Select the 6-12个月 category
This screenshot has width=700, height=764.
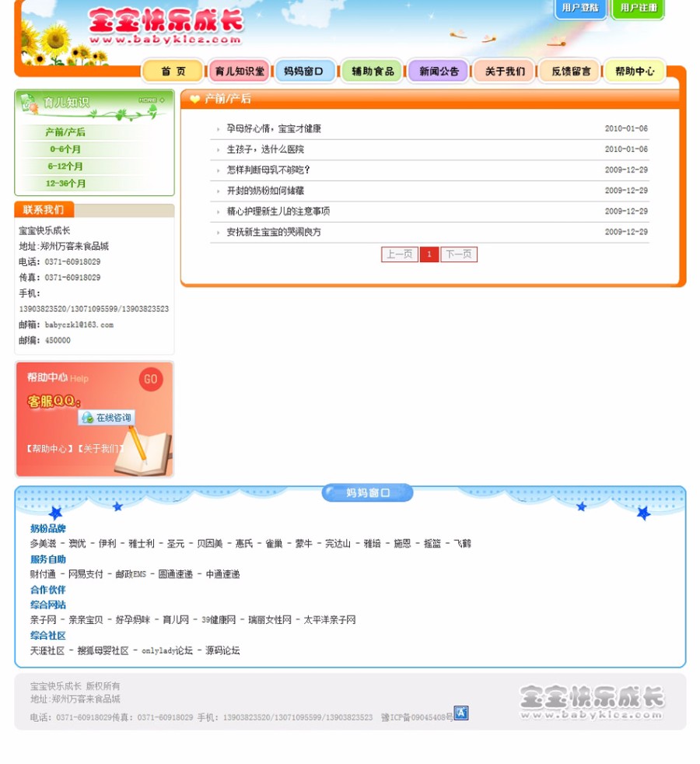65,166
